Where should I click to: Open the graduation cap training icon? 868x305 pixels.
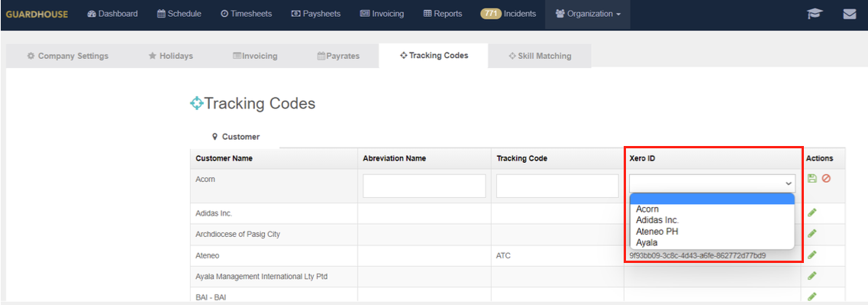coord(815,14)
